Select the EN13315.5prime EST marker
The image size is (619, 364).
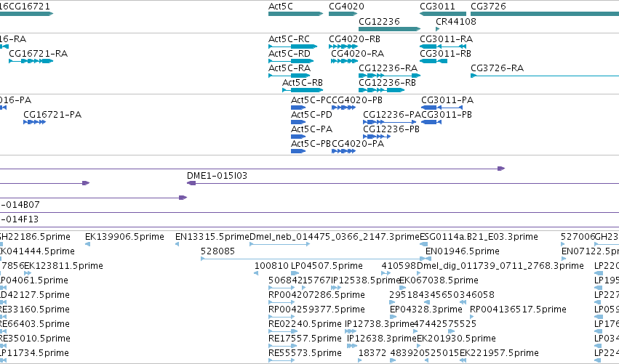click(177, 244)
